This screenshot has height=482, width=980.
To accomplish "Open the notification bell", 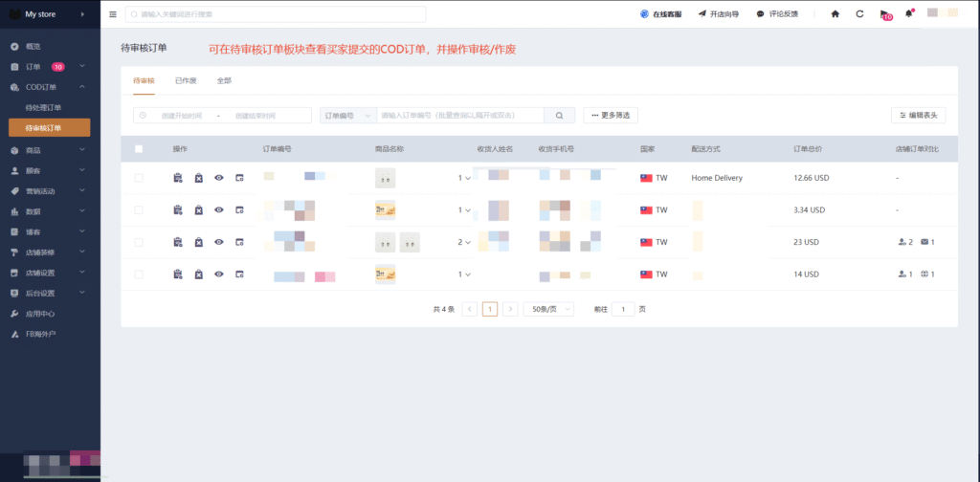I will point(908,14).
